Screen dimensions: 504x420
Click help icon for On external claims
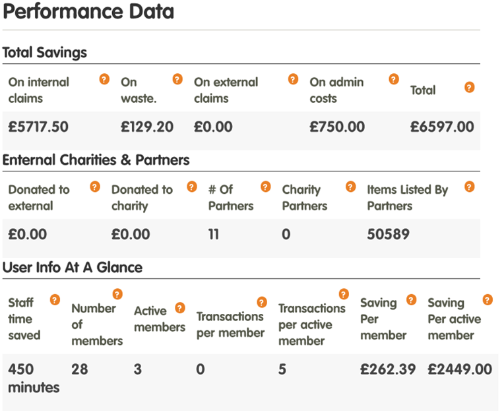coord(293,79)
